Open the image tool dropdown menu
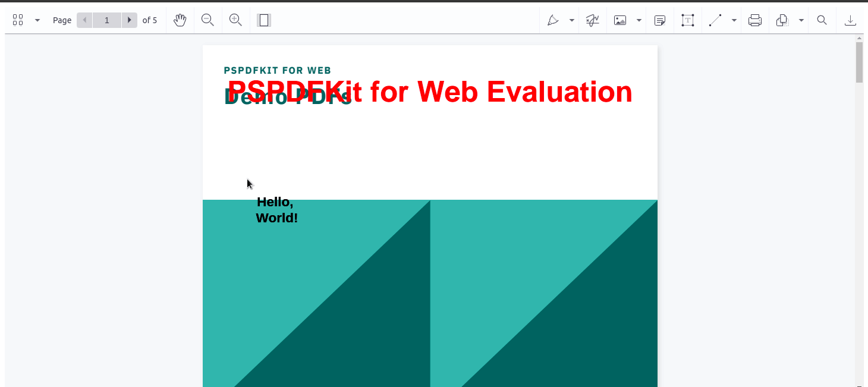The image size is (868, 387). (639, 20)
